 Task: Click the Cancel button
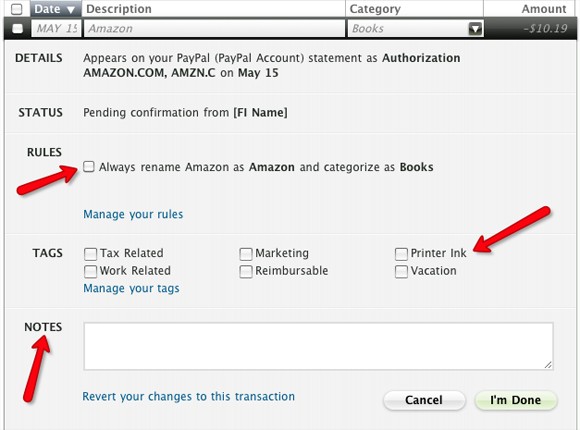(x=424, y=400)
